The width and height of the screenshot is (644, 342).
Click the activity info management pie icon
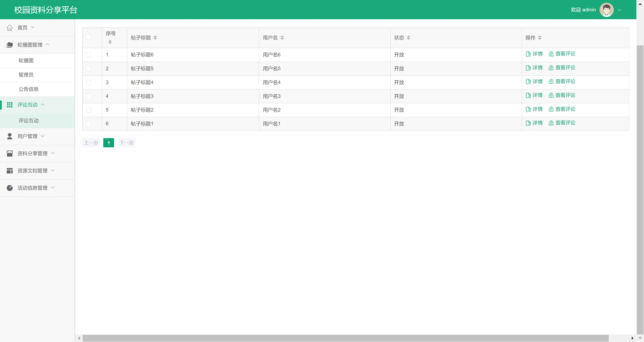tap(9, 188)
